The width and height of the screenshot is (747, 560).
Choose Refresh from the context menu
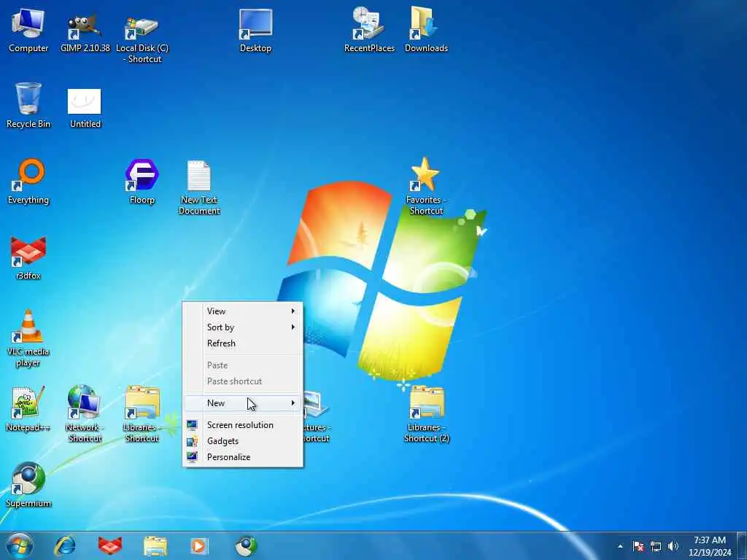pos(243,343)
